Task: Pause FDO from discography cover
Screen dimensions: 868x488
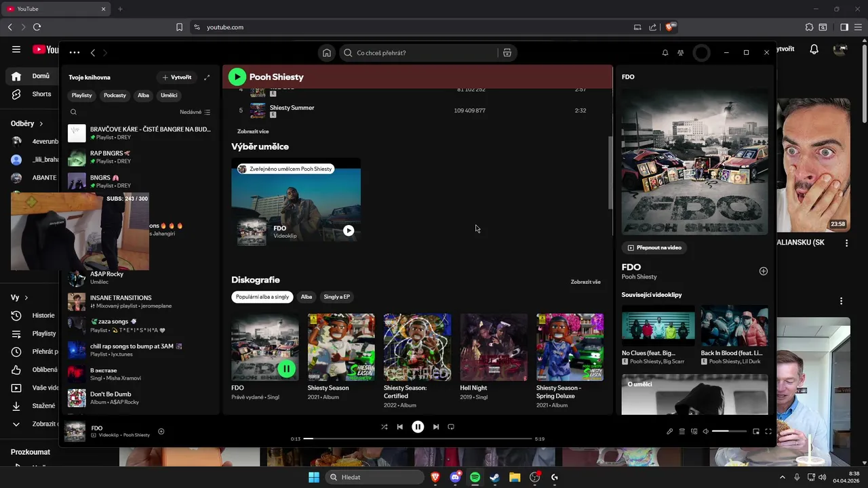Action: pyautogui.click(x=286, y=369)
